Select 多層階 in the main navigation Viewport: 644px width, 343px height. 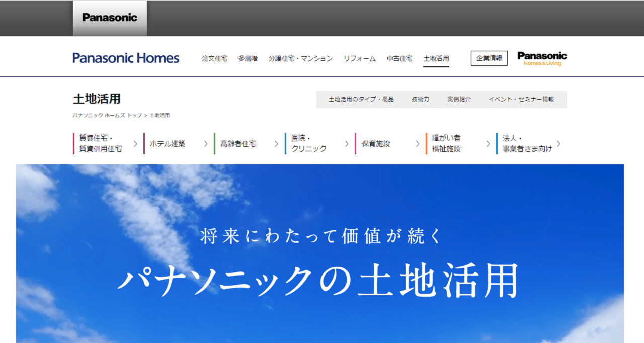(x=248, y=58)
